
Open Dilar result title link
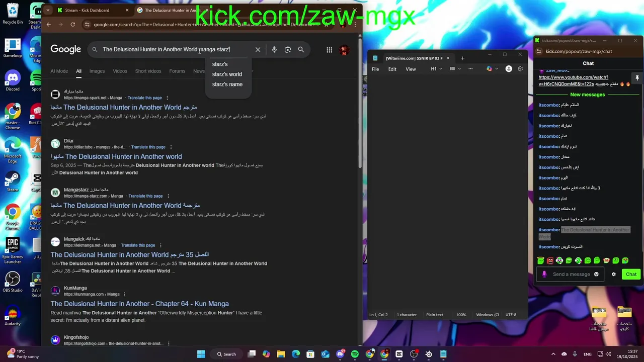[x=116, y=156]
